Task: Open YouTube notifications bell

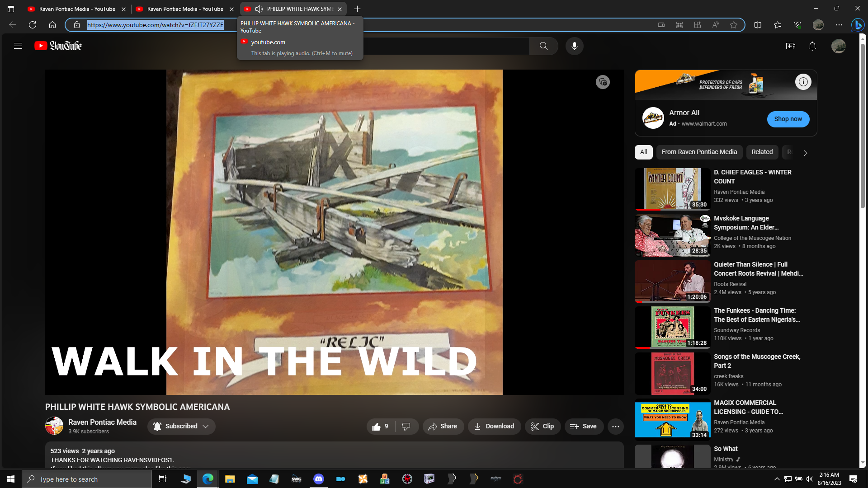Action: (812, 46)
